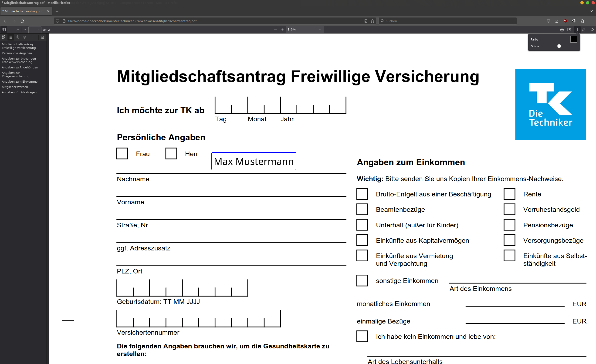Click the page number input field
Screen dimensions: 596x364
[35, 30]
